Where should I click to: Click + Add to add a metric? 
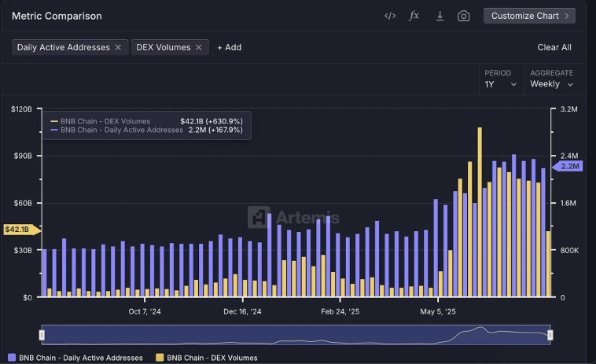[229, 47]
